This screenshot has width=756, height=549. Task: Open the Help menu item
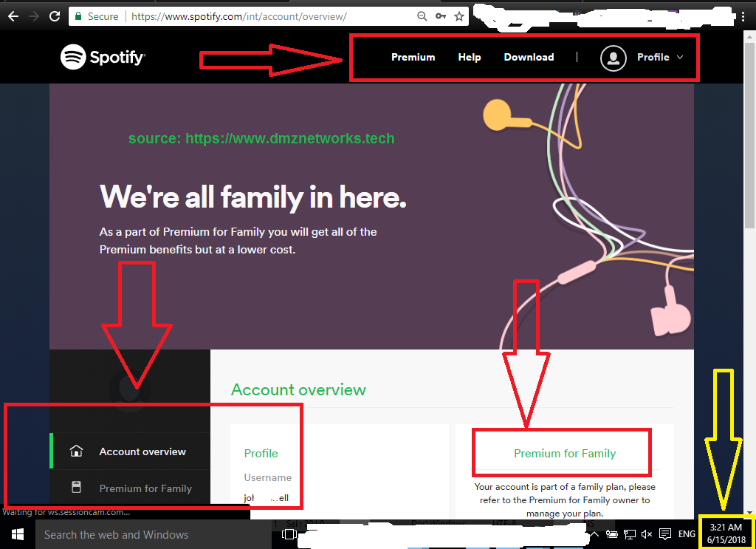(x=469, y=57)
